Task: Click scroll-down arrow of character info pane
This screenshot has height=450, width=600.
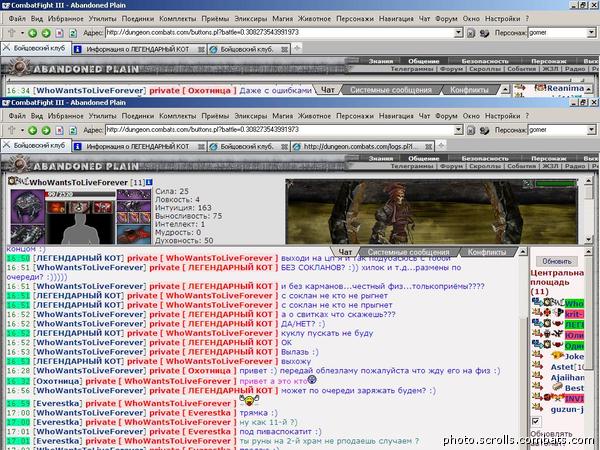Action: coord(589,240)
